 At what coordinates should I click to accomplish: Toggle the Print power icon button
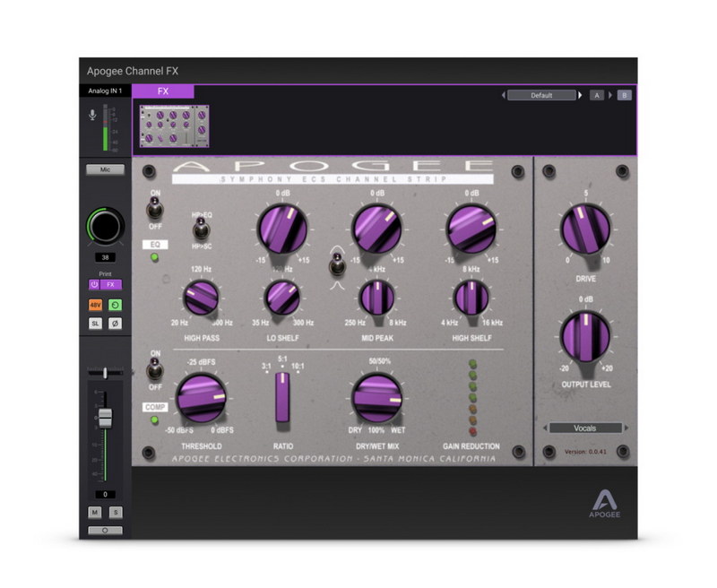[94, 284]
